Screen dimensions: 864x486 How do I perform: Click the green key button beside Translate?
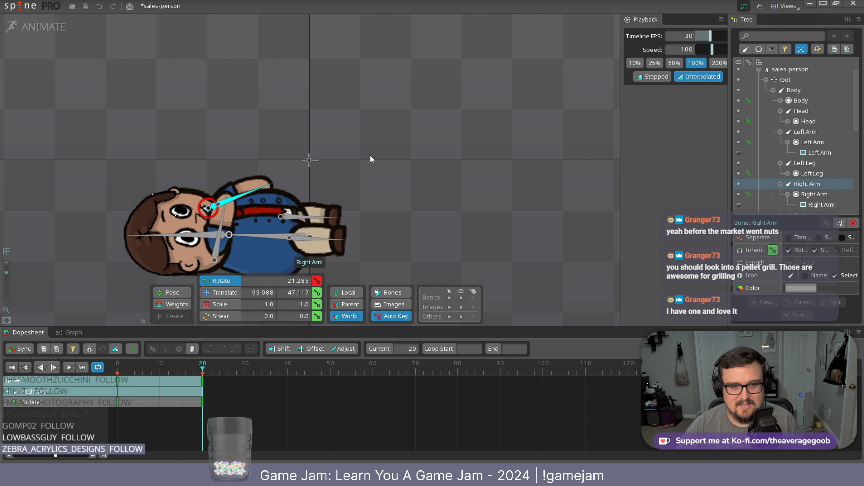point(317,293)
